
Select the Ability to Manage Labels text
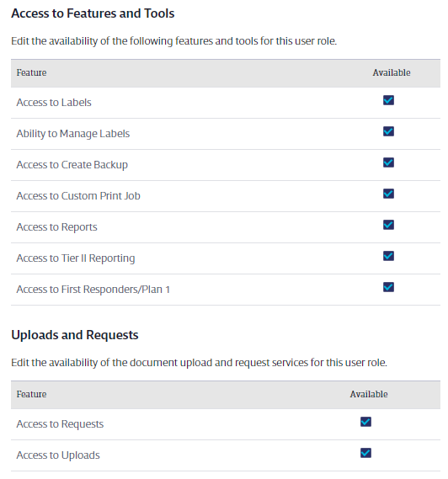[x=73, y=134]
